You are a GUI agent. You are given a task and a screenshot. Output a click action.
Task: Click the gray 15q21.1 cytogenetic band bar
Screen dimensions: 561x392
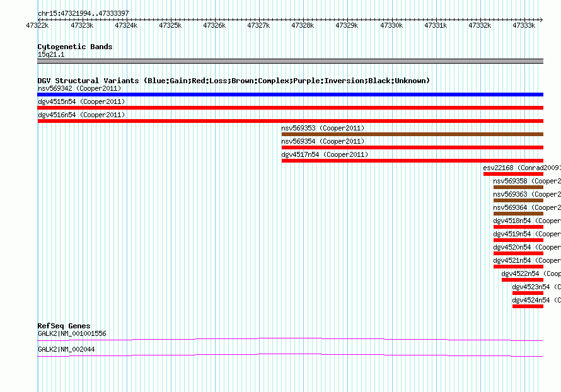point(290,61)
